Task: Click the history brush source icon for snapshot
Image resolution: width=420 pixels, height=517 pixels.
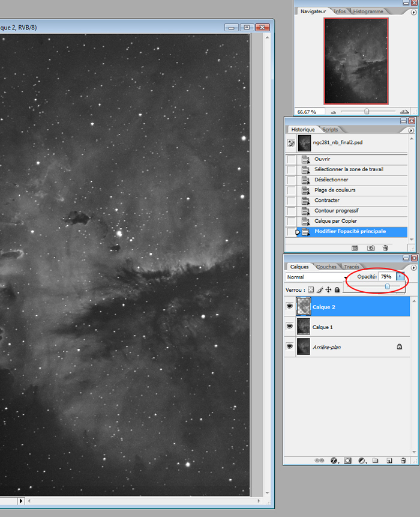Action: [291, 143]
